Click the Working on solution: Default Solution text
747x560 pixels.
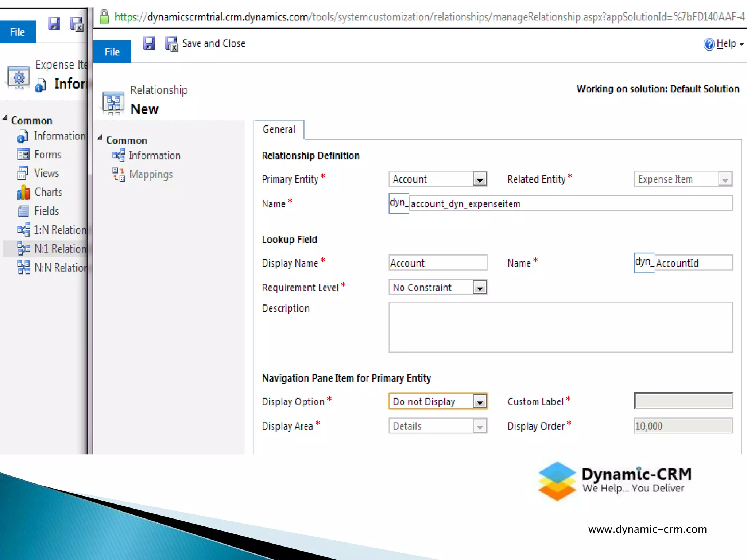point(658,89)
